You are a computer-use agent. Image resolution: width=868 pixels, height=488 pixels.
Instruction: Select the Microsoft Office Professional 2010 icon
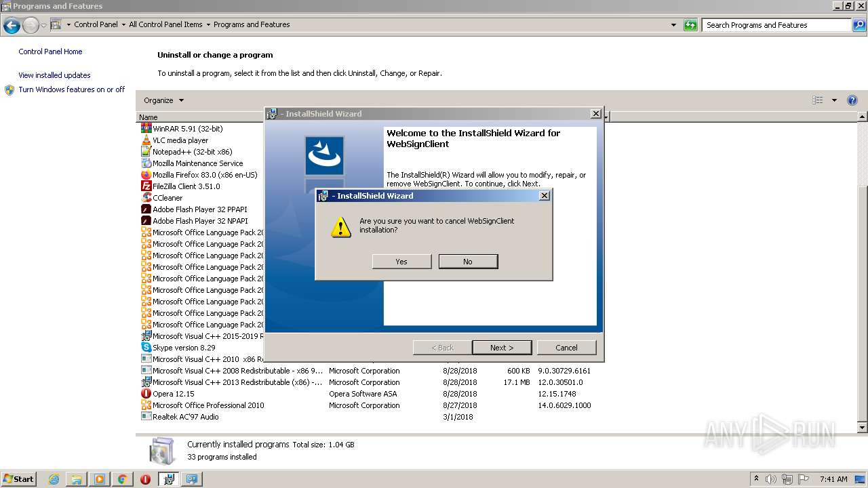(x=146, y=405)
